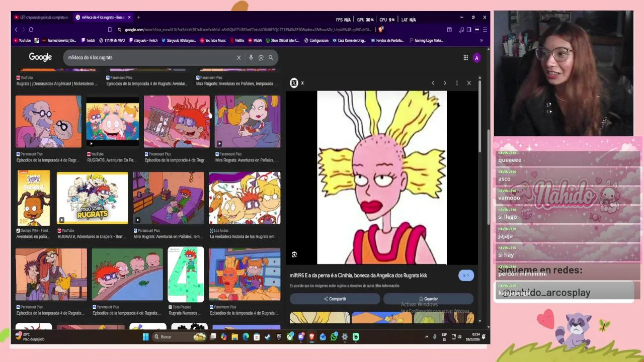644x362 pixels.
Task: Open the Google account avatar
Action: click(x=476, y=58)
